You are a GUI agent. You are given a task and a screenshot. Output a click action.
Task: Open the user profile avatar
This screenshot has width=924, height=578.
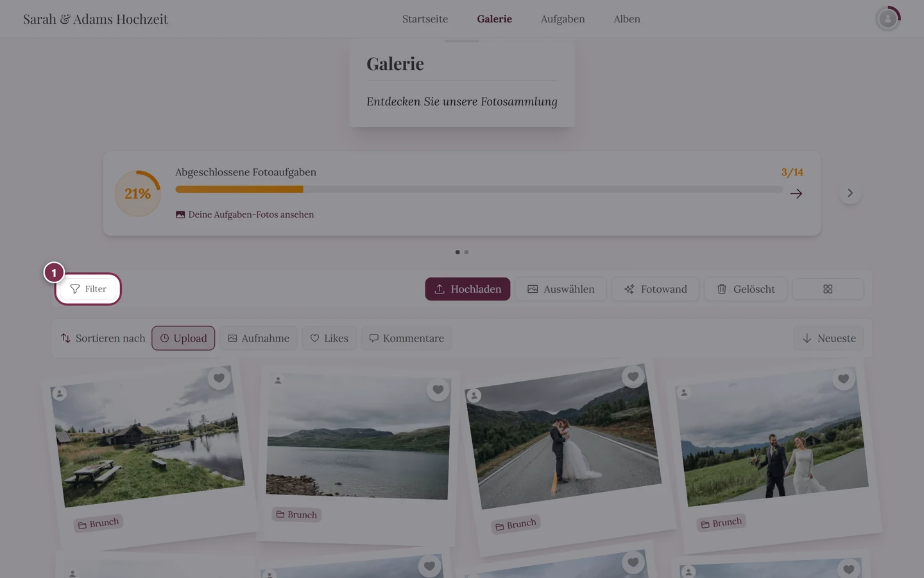pos(887,19)
